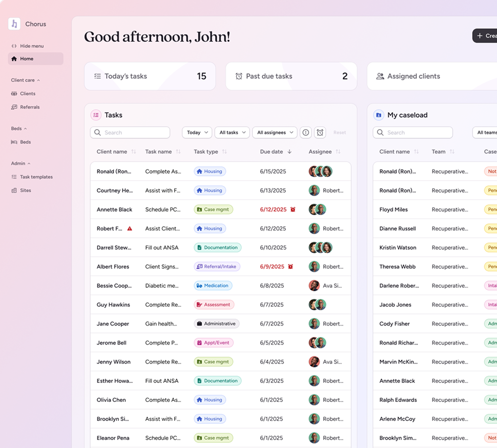The image size is (497, 448).
Task: Select Eleanor Pena task row
Action: pos(221,437)
